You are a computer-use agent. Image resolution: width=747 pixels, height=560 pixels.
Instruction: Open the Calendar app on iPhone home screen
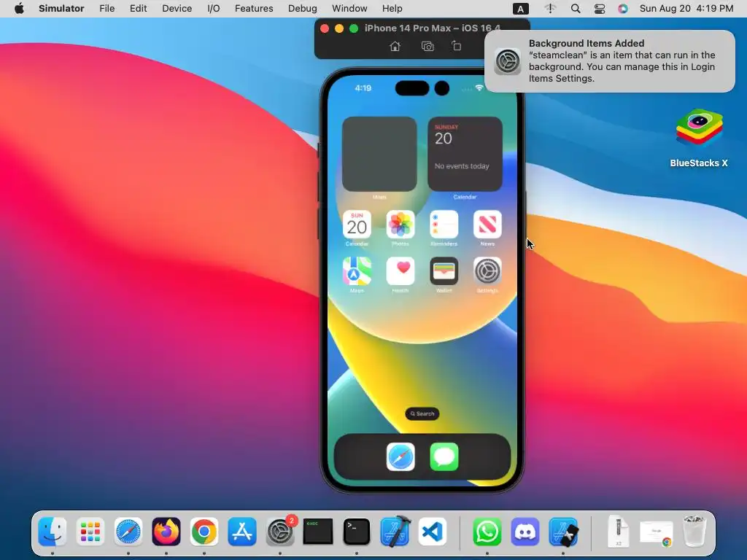pyautogui.click(x=357, y=225)
